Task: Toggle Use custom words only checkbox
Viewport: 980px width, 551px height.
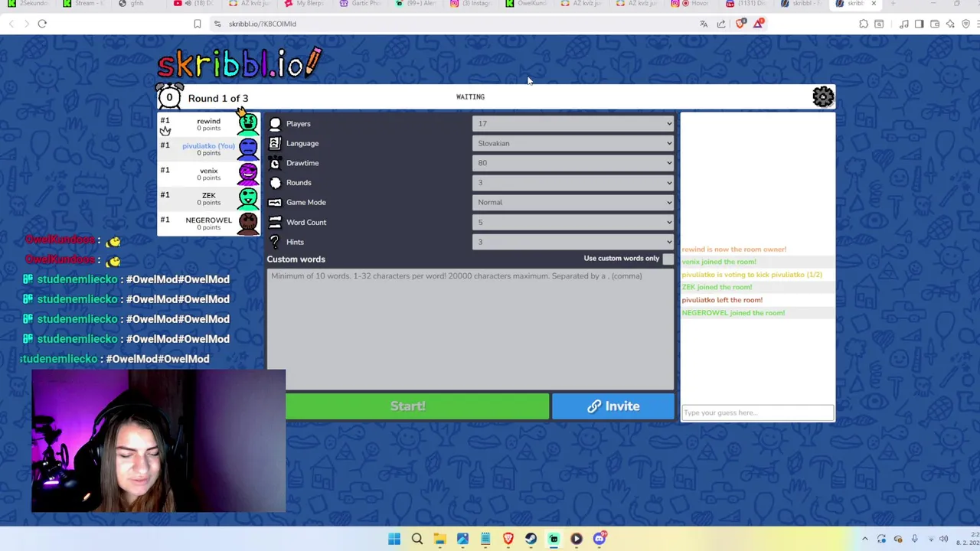Action: [668, 259]
